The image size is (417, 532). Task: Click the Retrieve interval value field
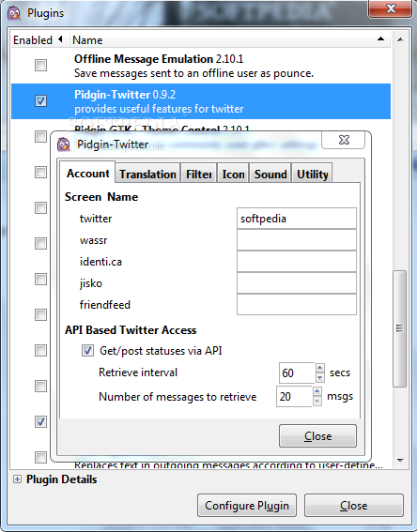point(297,372)
